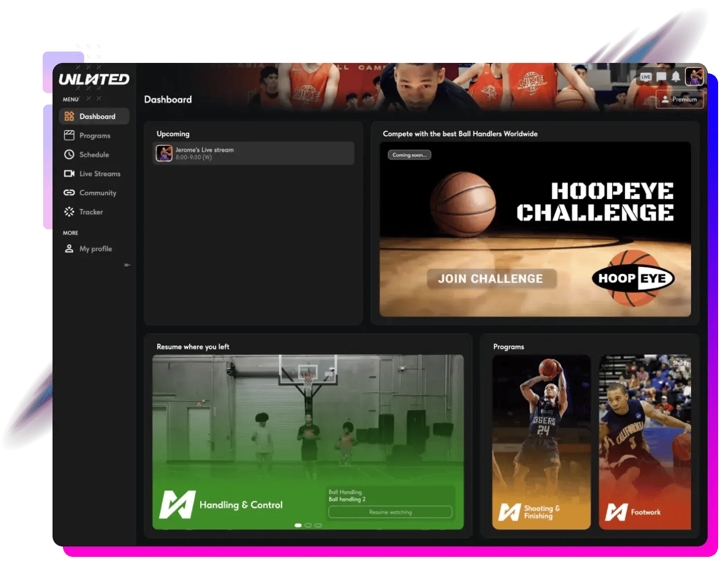Open Dashboard from the sidebar menu

tap(94, 116)
